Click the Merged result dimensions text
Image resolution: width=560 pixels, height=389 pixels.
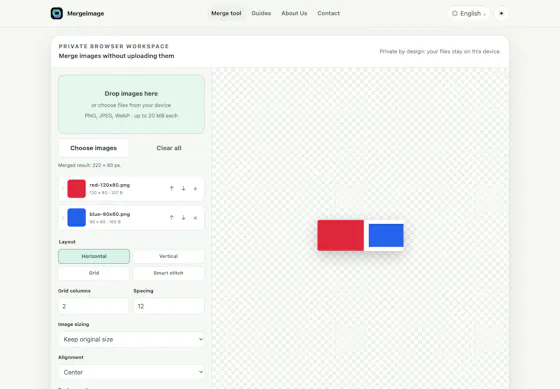(x=90, y=165)
